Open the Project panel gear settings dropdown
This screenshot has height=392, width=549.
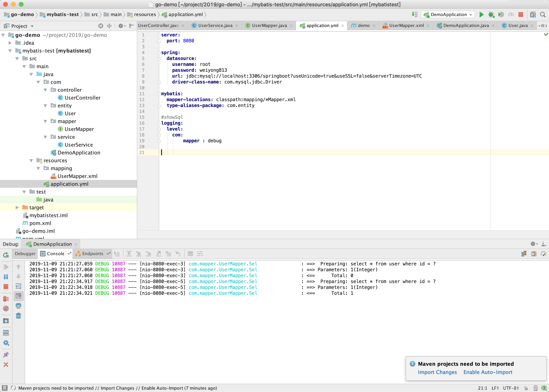pos(122,26)
